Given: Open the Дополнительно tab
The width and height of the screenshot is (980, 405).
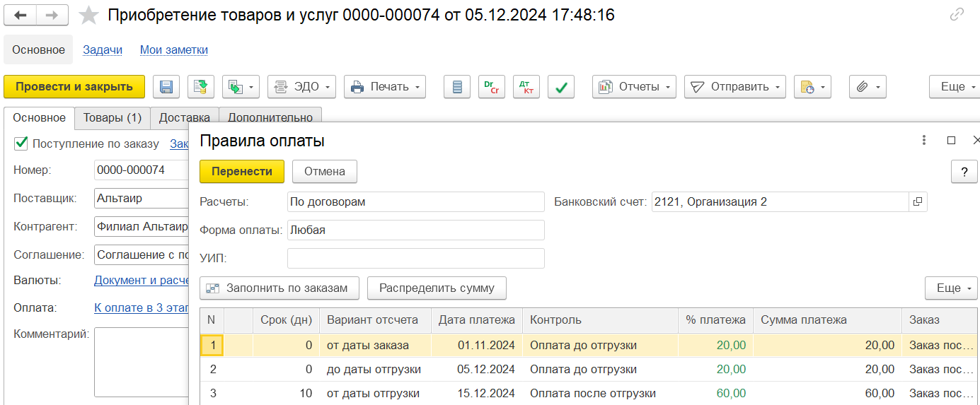Looking at the screenshot, I should pyautogui.click(x=270, y=117).
